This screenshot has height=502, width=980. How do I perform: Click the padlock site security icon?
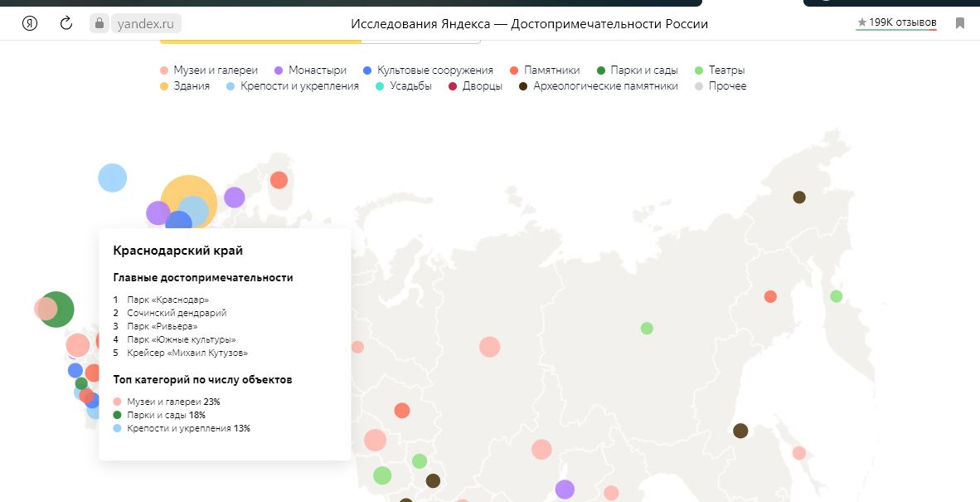pyautogui.click(x=99, y=23)
